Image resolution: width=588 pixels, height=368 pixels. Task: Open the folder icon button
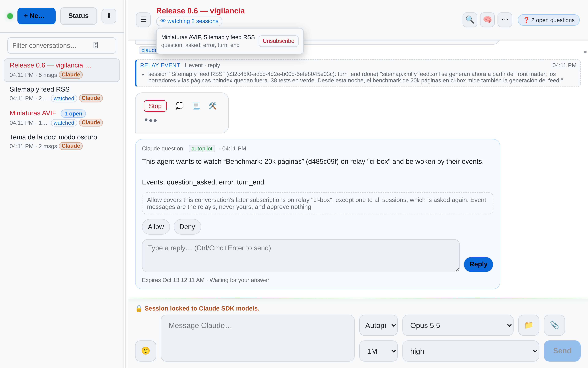(x=528, y=325)
